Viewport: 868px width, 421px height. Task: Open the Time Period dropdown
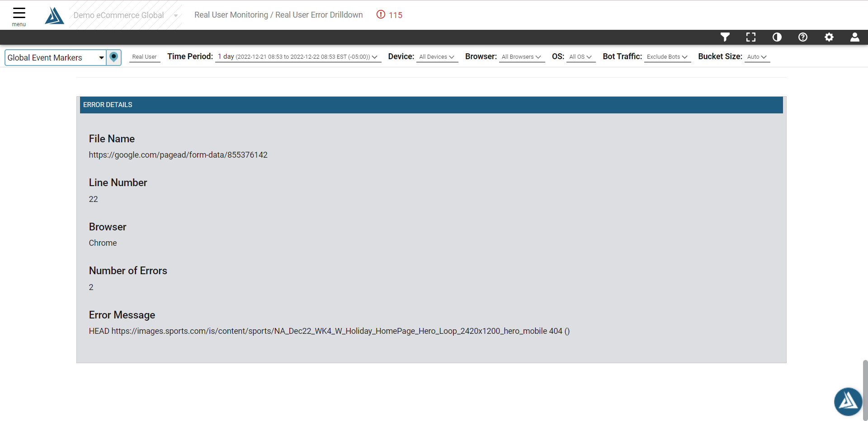[x=298, y=57]
